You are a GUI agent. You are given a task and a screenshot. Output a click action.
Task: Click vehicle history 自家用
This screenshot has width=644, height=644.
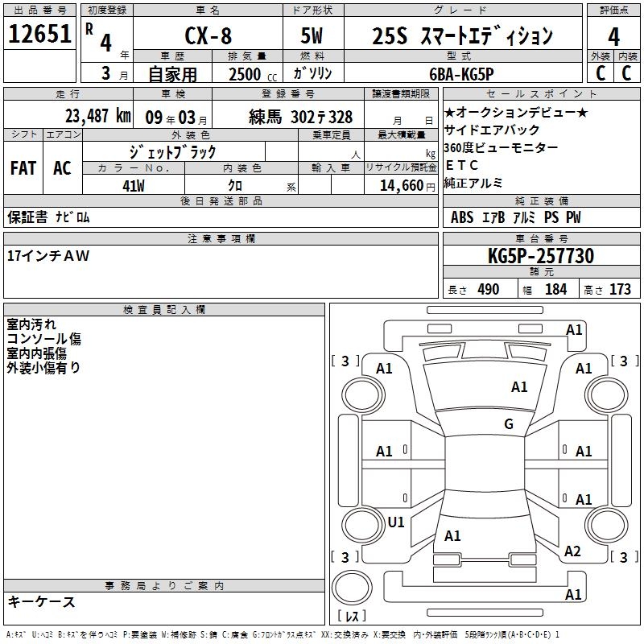[x=172, y=74]
